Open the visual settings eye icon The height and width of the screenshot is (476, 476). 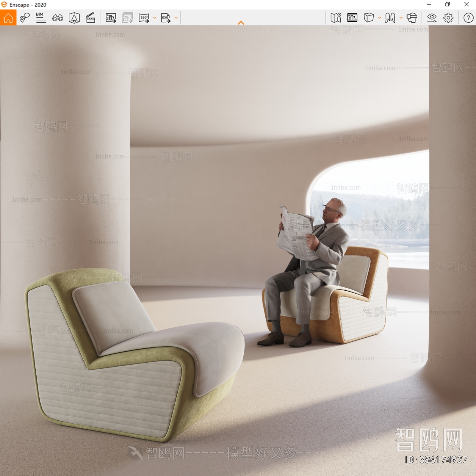[432, 18]
